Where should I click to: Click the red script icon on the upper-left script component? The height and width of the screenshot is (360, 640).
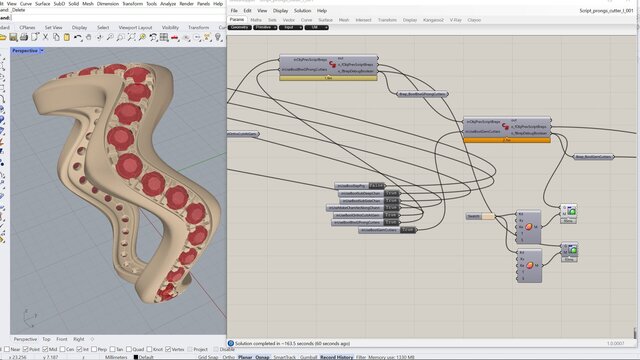coord(332,64)
